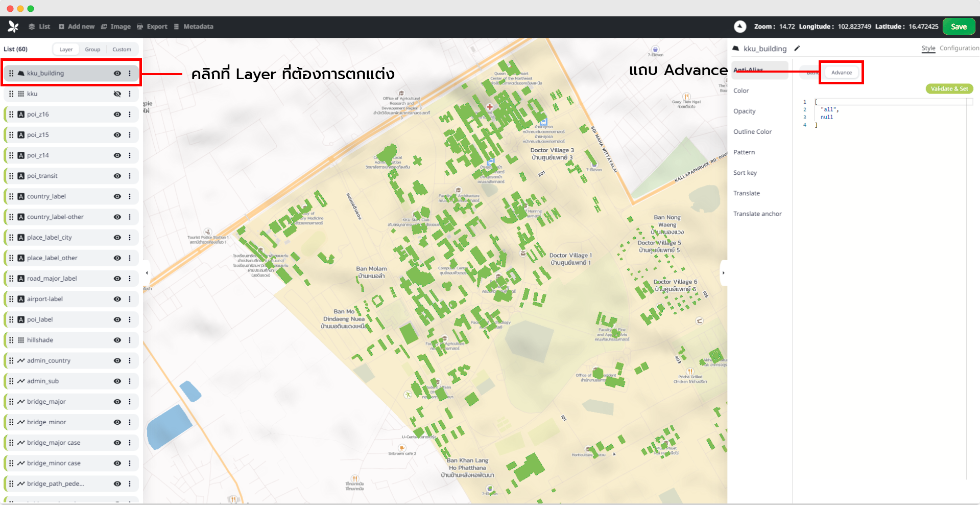Click the symbol icon of place_label_other layer
Viewport: 980px width, 505px height.
pyautogui.click(x=21, y=258)
